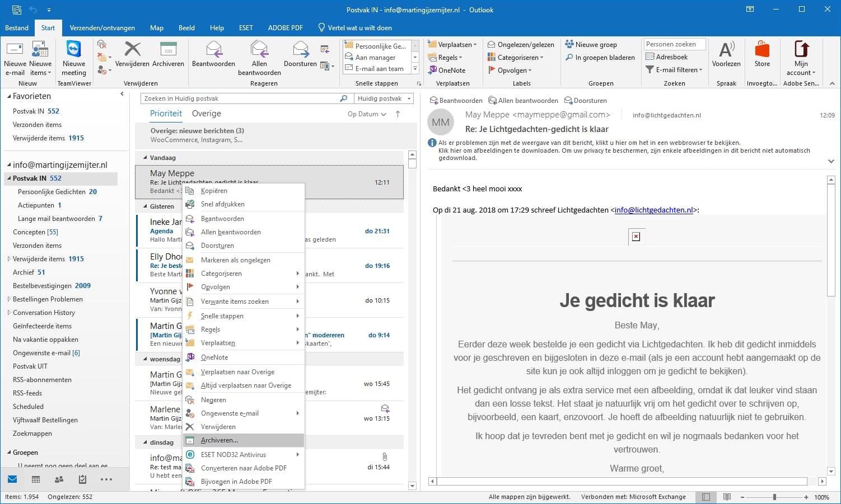The width and height of the screenshot is (841, 504).
Task: Expand Verwijderde items in the folder tree
Action: point(8,258)
